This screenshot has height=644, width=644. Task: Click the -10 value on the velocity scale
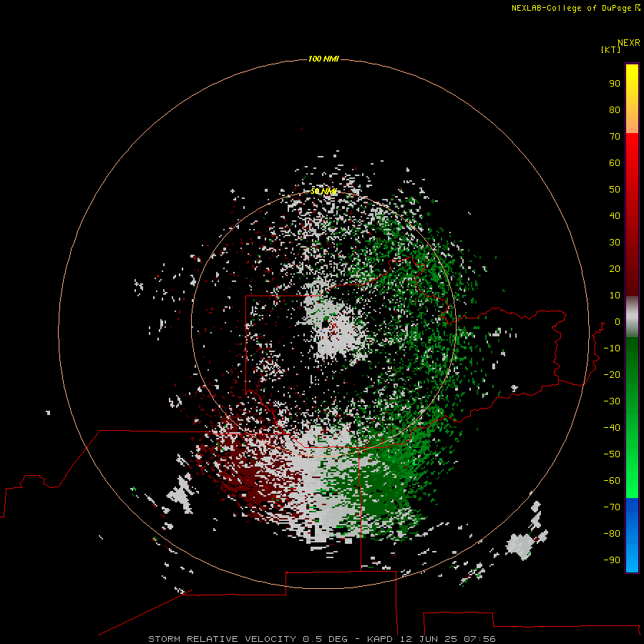pos(612,348)
